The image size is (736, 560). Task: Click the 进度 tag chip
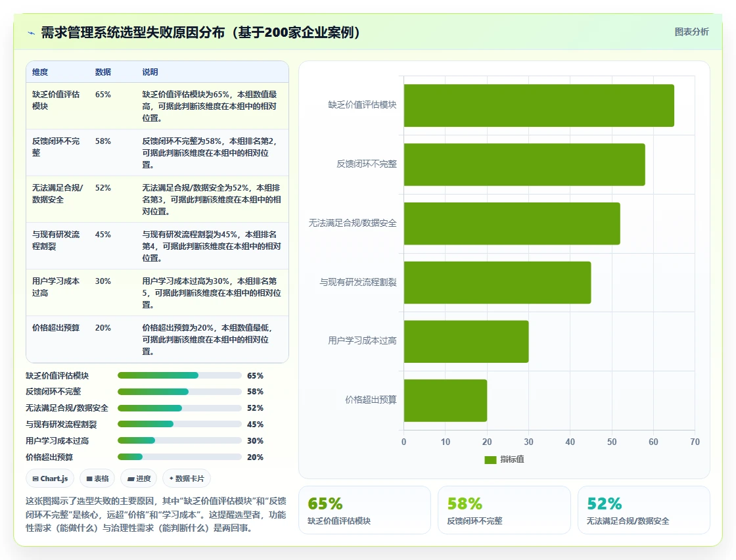(x=139, y=478)
